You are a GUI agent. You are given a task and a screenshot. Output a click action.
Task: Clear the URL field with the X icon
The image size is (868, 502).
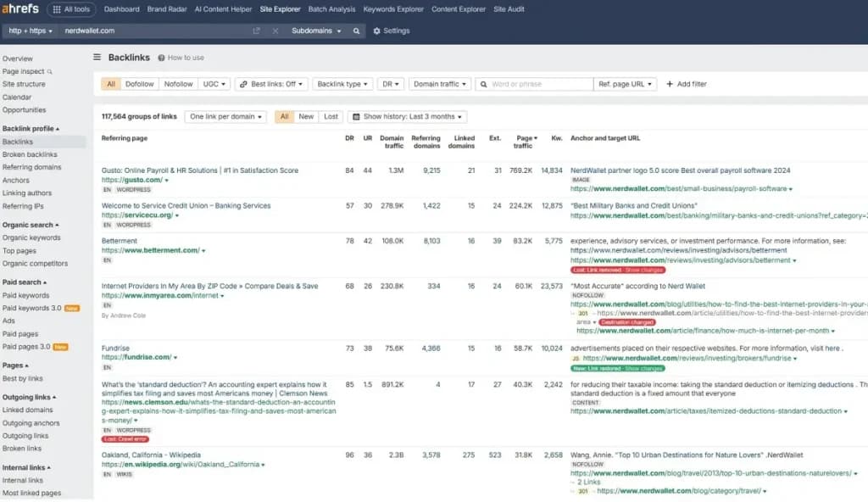coord(275,31)
